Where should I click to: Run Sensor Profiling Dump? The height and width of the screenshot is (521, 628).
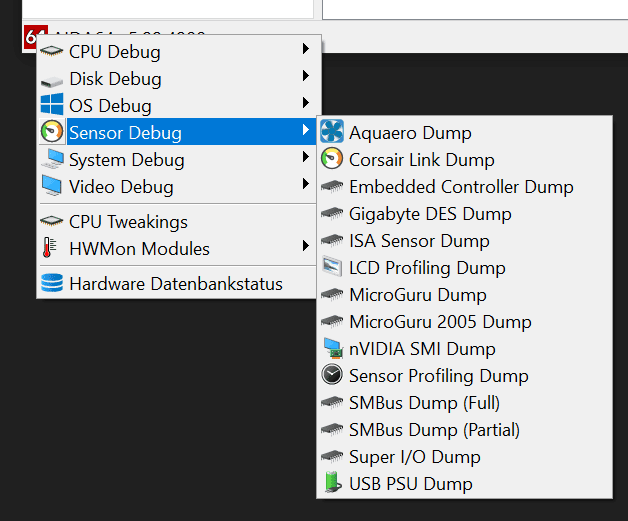point(465,376)
